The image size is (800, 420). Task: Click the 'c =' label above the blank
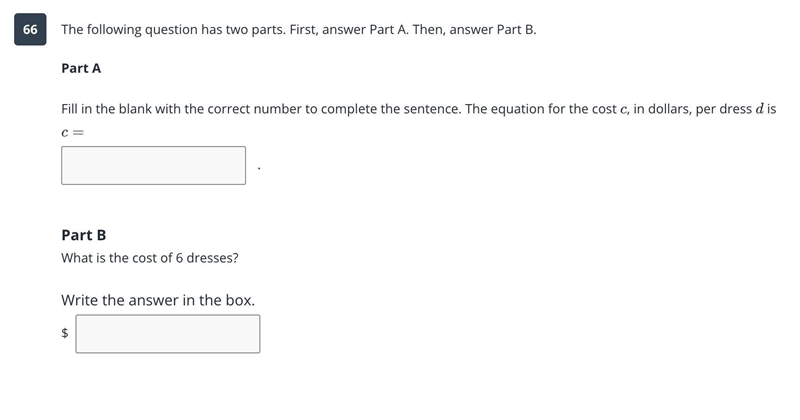[72, 133]
